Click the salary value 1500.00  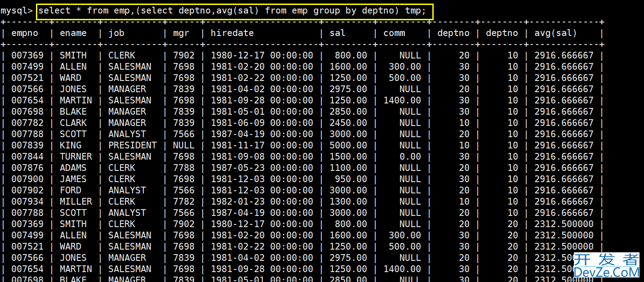point(348,157)
